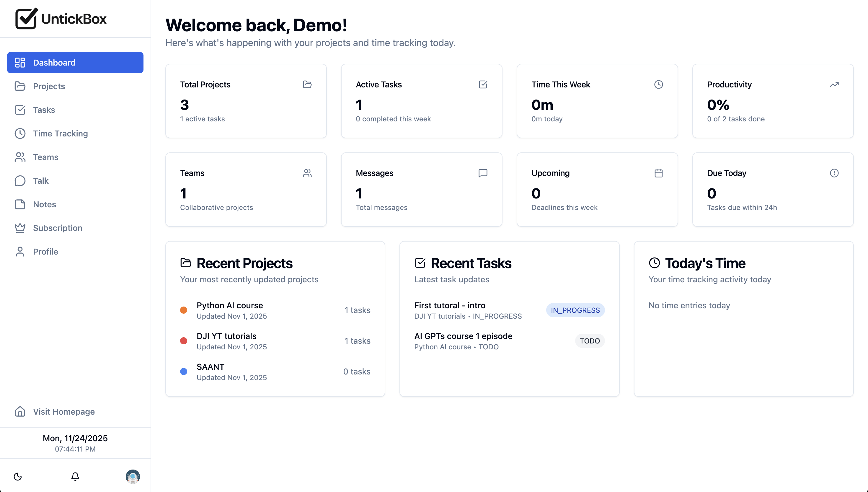Open notifications using the bell icon
Image resolution: width=868 pixels, height=492 pixels.
pyautogui.click(x=75, y=476)
